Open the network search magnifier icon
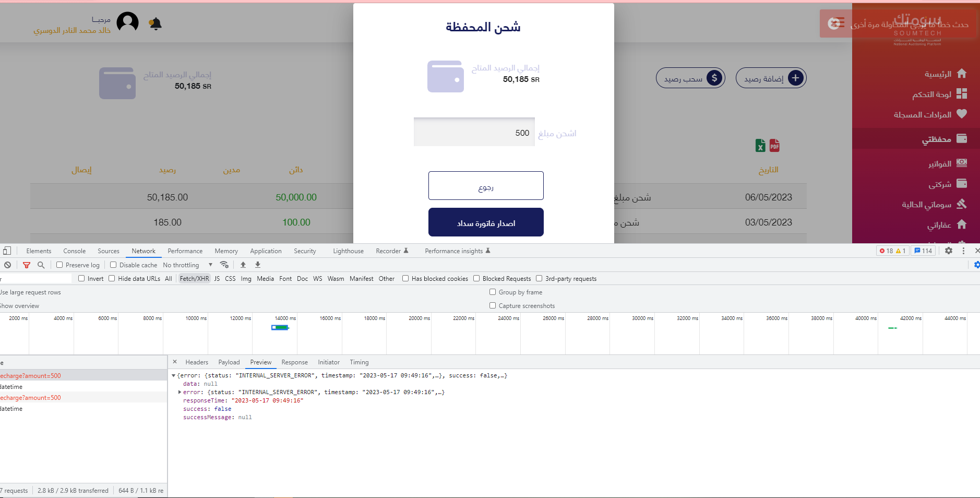Image resolution: width=980 pixels, height=498 pixels. point(41,265)
